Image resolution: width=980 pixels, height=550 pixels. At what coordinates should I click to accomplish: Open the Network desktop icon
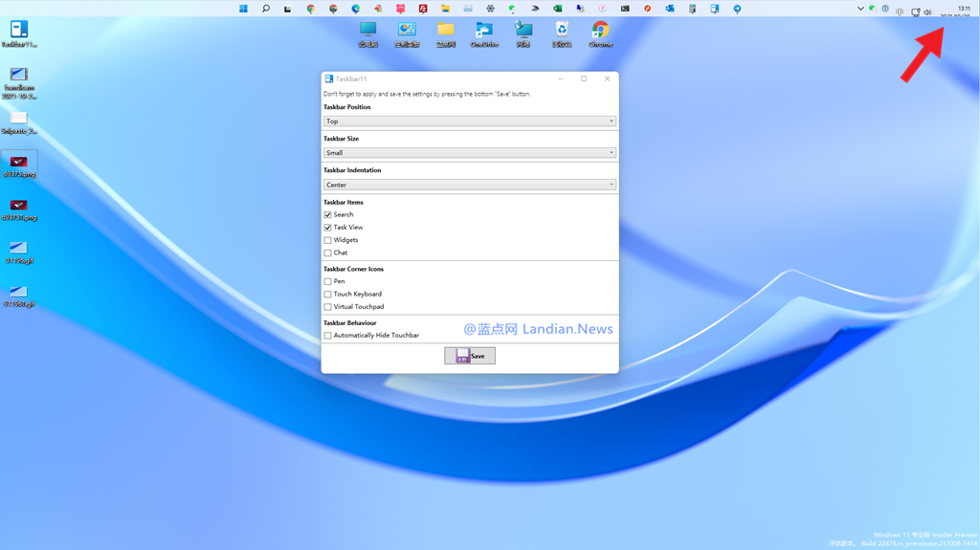coord(523,34)
